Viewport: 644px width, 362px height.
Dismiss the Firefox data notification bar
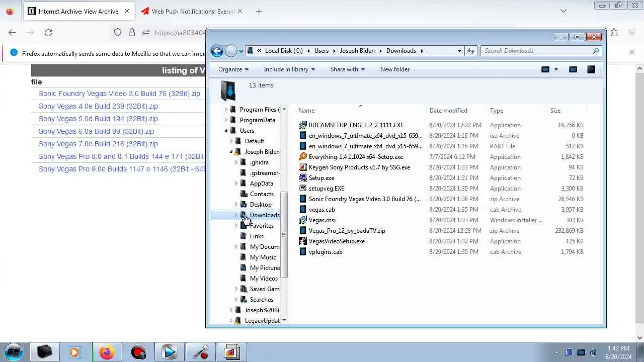(632, 52)
